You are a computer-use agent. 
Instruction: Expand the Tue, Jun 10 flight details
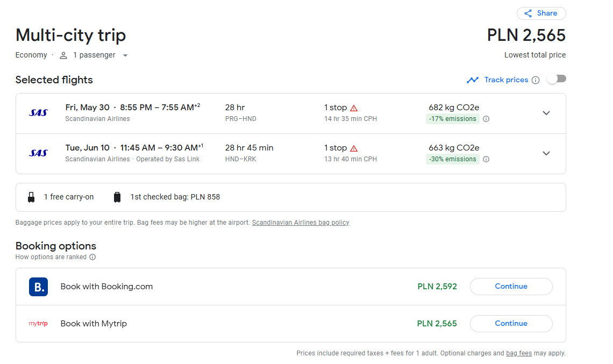click(x=546, y=153)
